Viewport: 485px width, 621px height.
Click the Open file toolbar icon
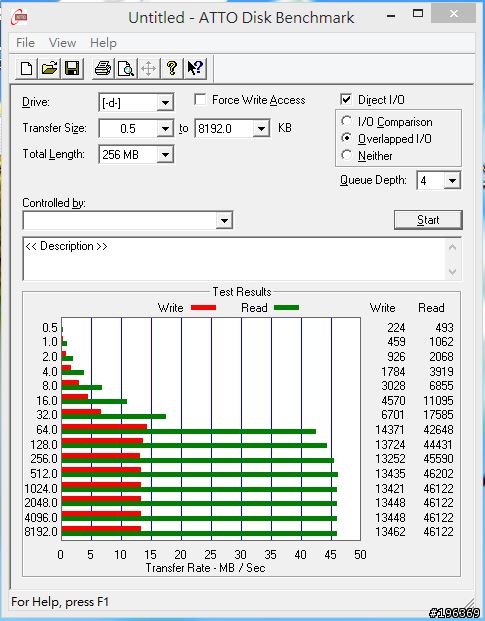pos(49,69)
